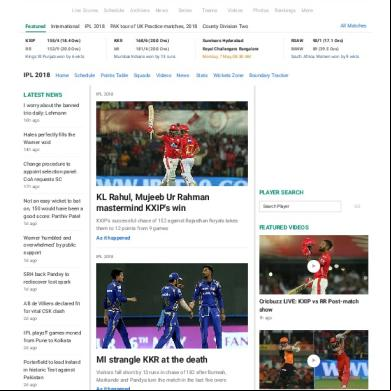Click 'As it happened' under KXIP article
Viewport: 391px width, 391px height.
[x=113, y=238]
